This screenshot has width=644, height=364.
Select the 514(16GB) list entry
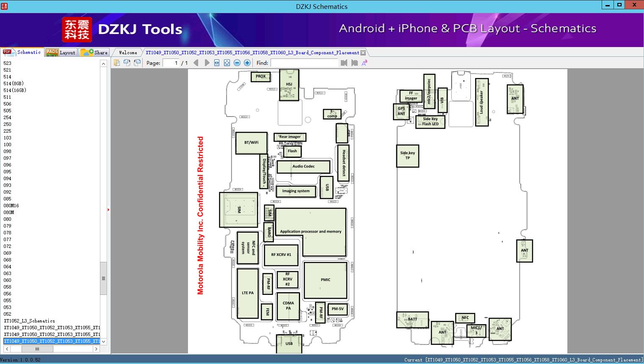pos(15,90)
